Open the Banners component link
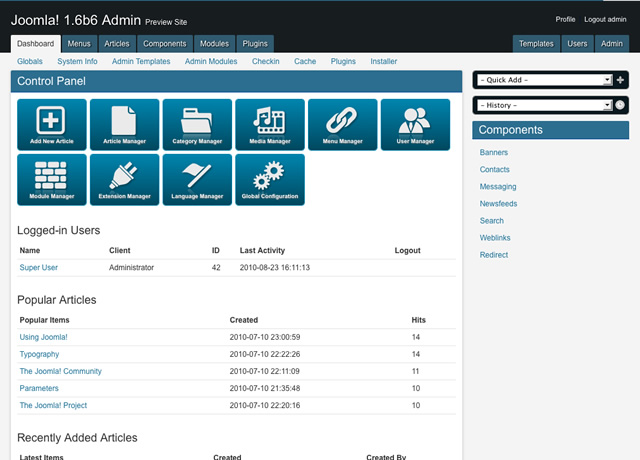The width and height of the screenshot is (640, 460). 494,152
